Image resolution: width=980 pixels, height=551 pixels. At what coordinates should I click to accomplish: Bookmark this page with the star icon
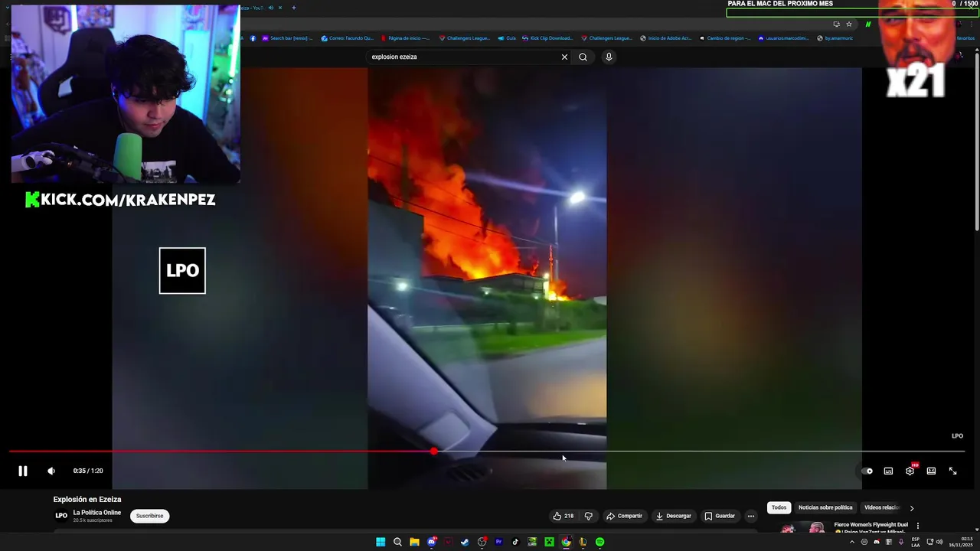(x=848, y=24)
